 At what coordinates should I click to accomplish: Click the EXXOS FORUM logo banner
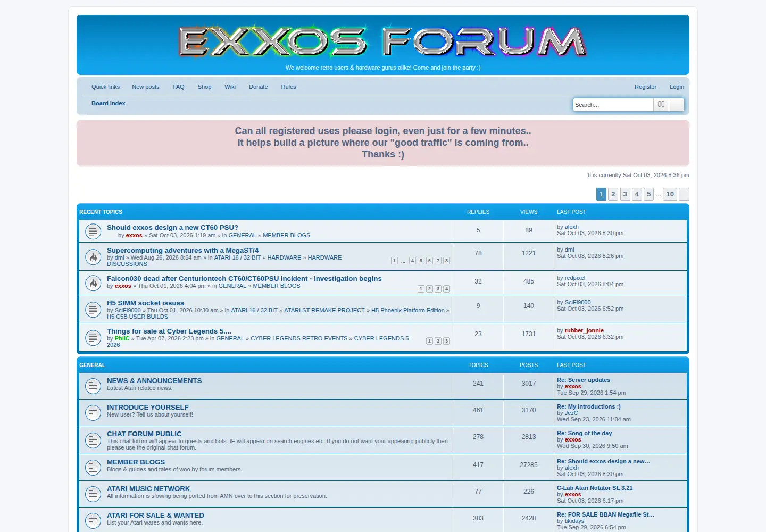(383, 41)
